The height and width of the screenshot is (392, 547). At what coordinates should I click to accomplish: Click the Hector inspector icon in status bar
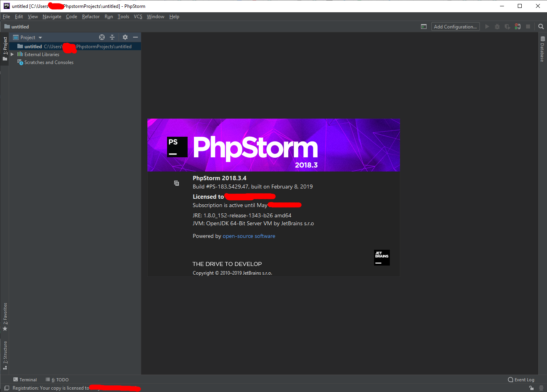[541, 388]
